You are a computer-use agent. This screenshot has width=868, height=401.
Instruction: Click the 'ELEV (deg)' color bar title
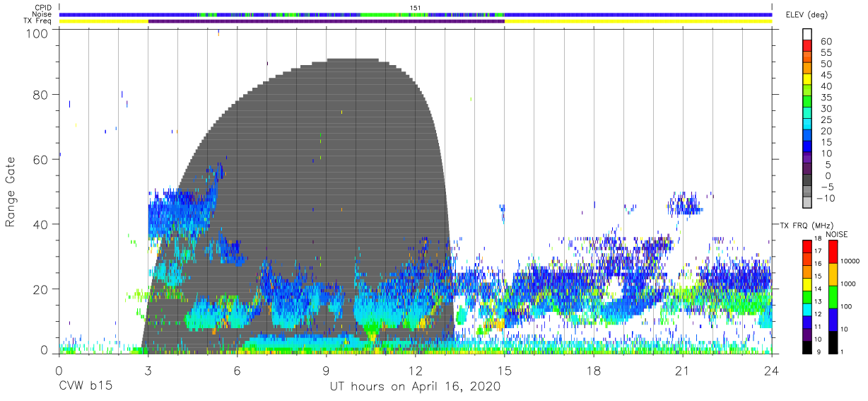pyautogui.click(x=807, y=14)
